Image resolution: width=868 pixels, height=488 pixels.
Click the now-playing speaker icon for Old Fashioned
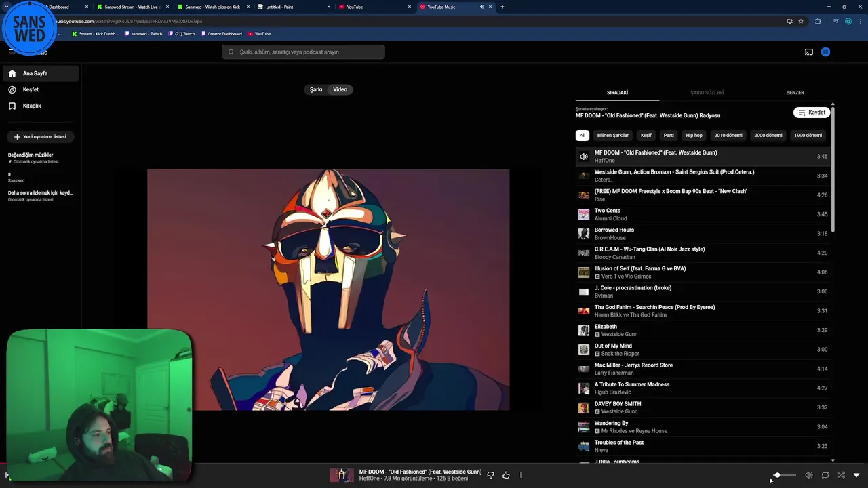point(583,157)
